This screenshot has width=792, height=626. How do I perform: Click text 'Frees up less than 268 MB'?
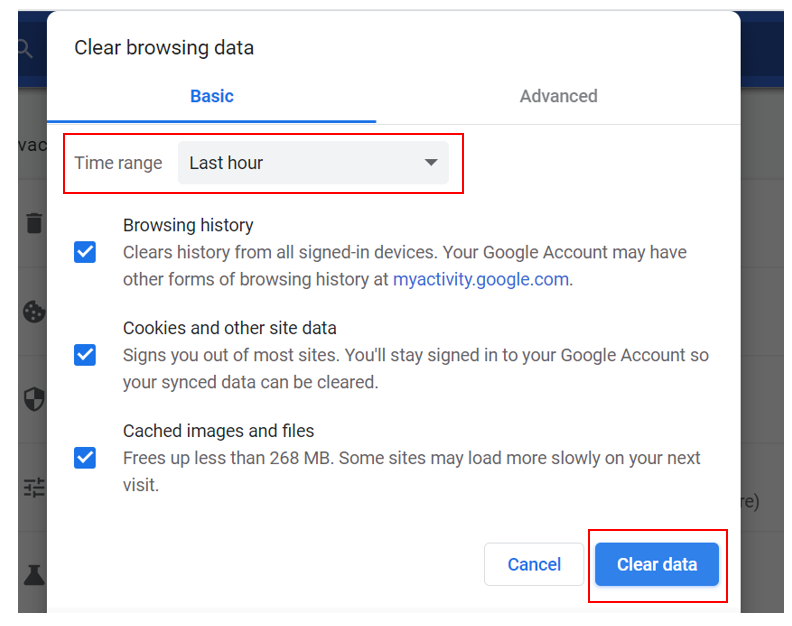(x=226, y=458)
